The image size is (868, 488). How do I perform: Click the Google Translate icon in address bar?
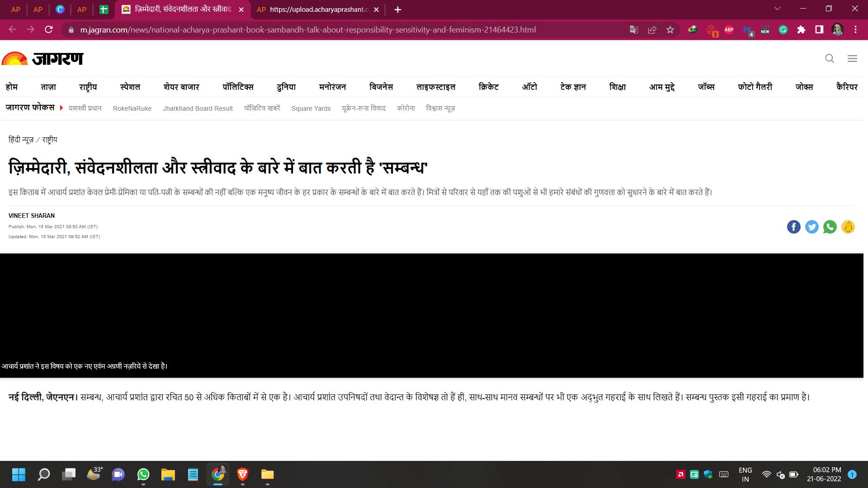[x=634, y=30]
